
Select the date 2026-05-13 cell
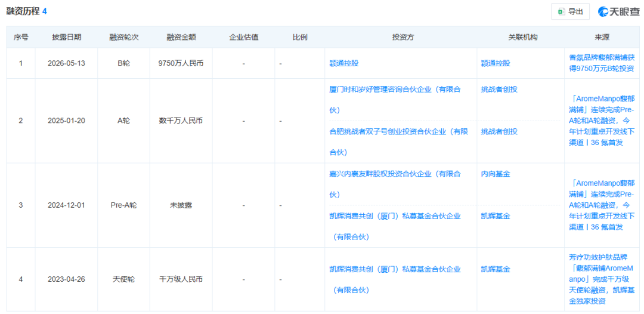tap(66, 63)
